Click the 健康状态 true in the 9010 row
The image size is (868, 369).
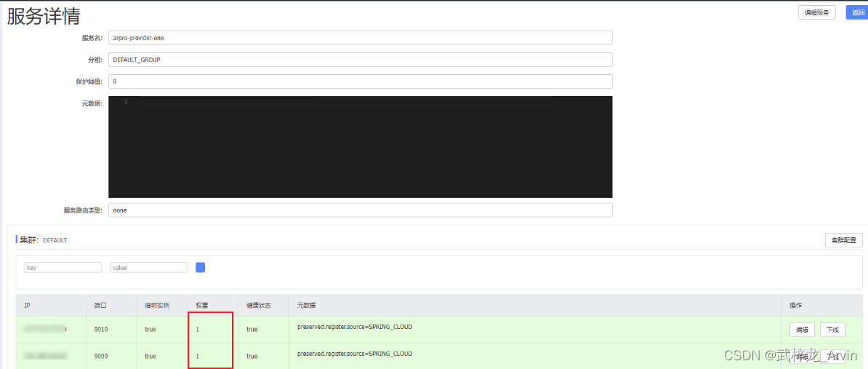(x=252, y=329)
